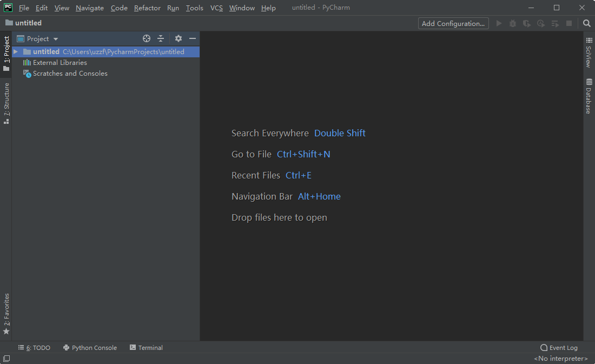
Task: Open the Edit menu
Action: coord(41,8)
